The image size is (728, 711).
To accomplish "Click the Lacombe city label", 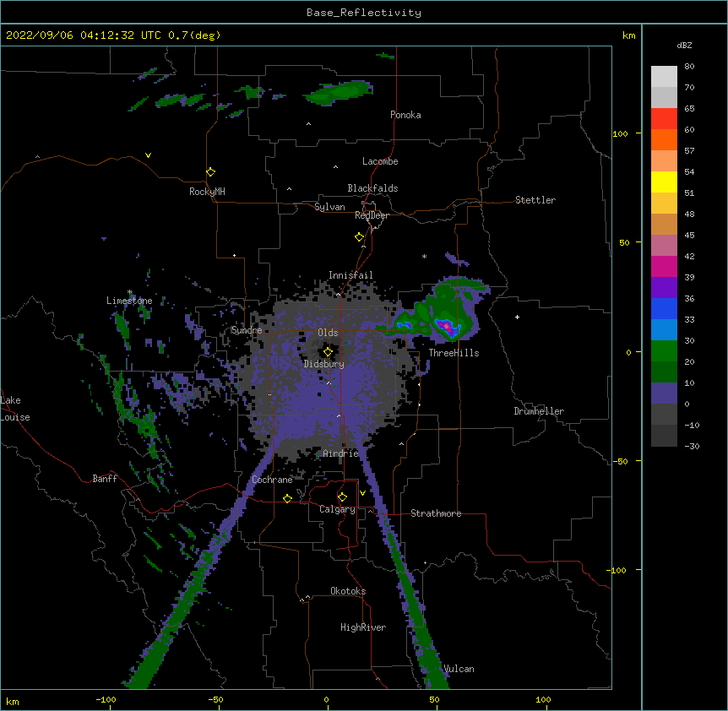I will 380,161.
